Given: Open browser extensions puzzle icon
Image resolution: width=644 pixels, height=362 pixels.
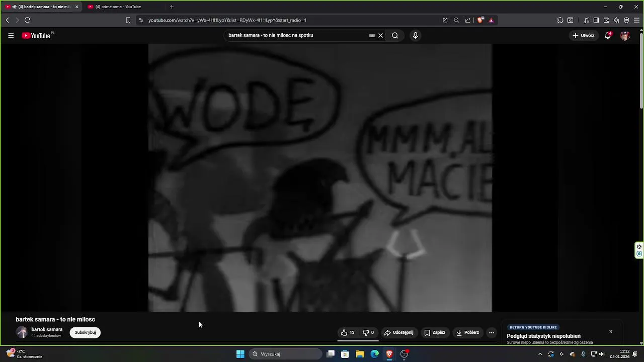Looking at the screenshot, I should [560, 20].
